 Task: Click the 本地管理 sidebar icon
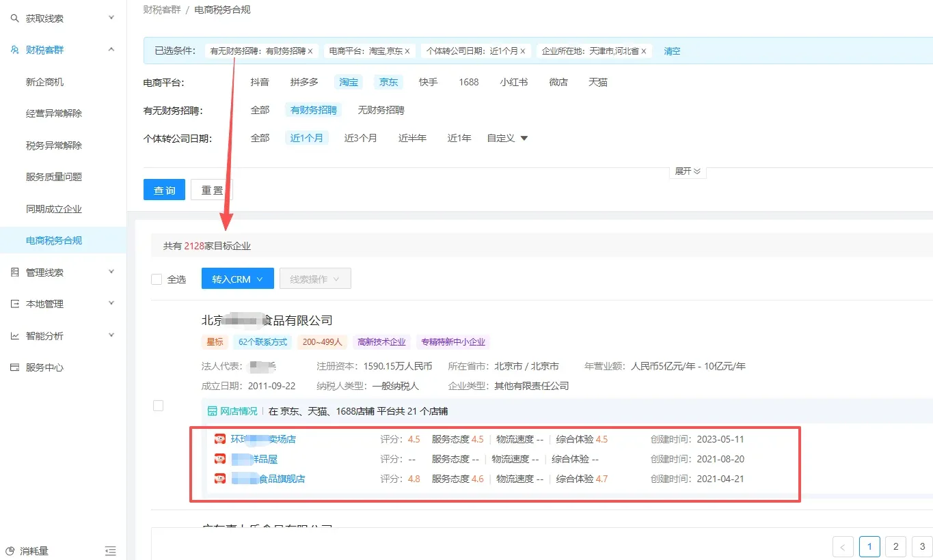15,304
